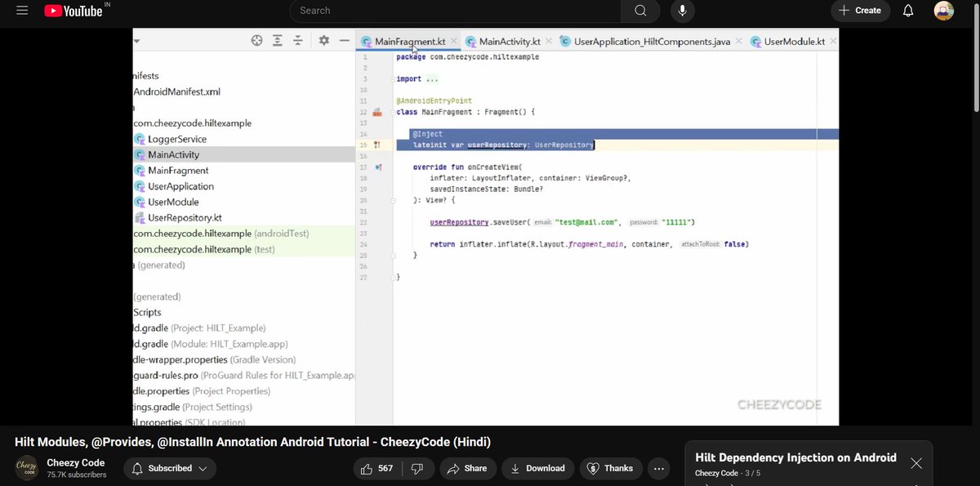The image size is (980, 486).
Task: Open the project panel gear options
Action: pos(323,40)
